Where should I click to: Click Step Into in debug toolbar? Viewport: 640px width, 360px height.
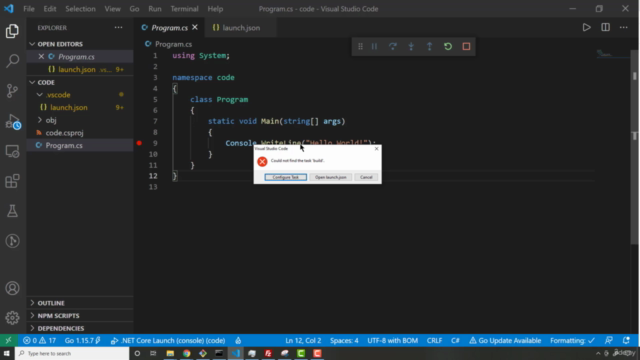[x=411, y=47]
